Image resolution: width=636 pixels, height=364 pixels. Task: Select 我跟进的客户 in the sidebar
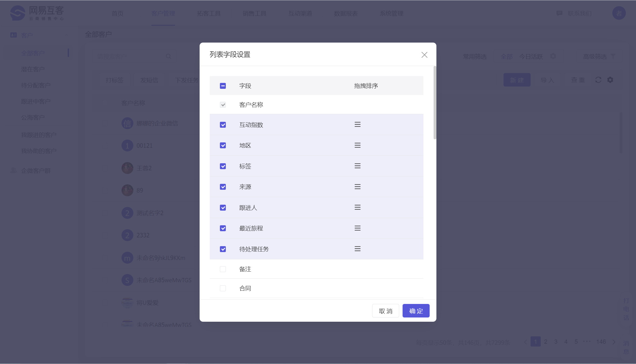pos(39,135)
